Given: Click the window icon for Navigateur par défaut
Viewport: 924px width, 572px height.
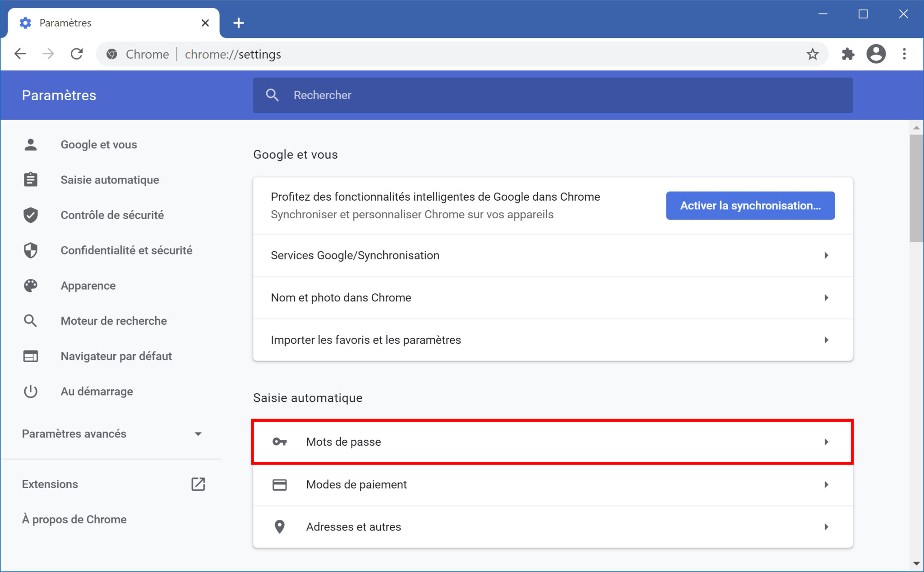Looking at the screenshot, I should [x=31, y=356].
